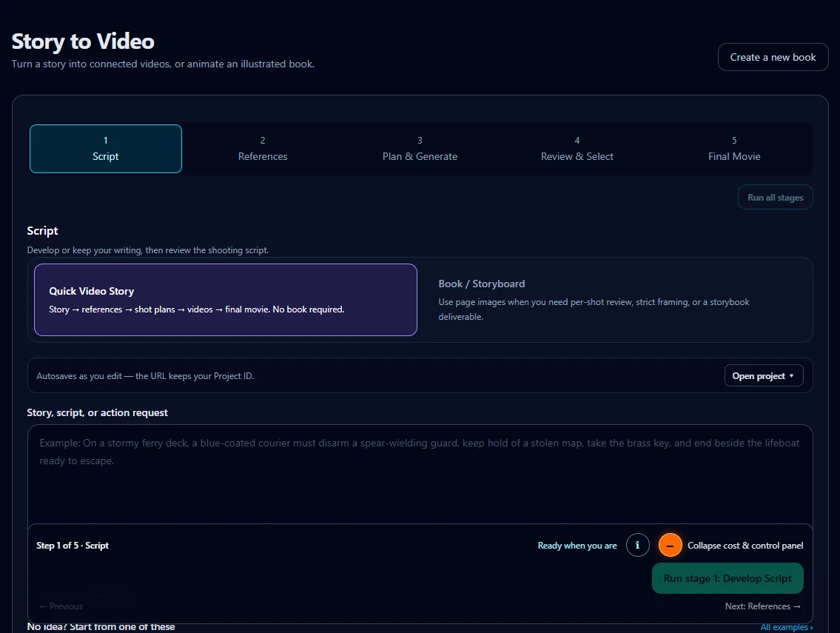Click the info icon beside Ready status
The width and height of the screenshot is (840, 633).
coord(637,545)
